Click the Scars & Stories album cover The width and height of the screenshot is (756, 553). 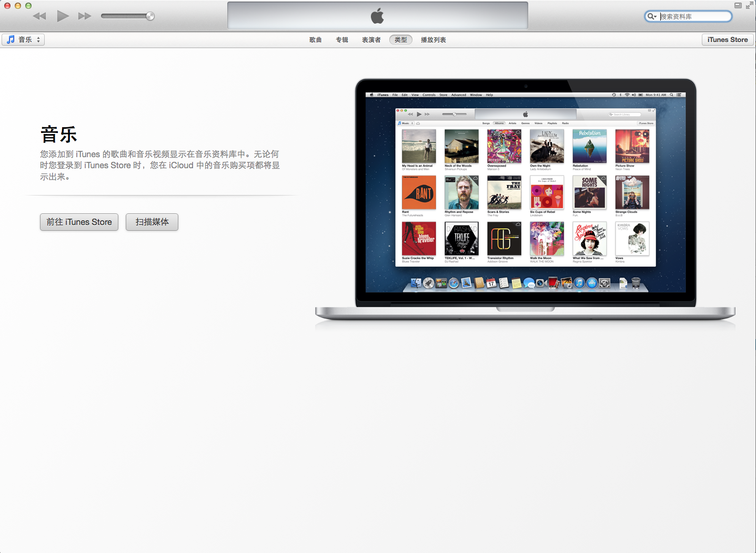pyautogui.click(x=504, y=192)
